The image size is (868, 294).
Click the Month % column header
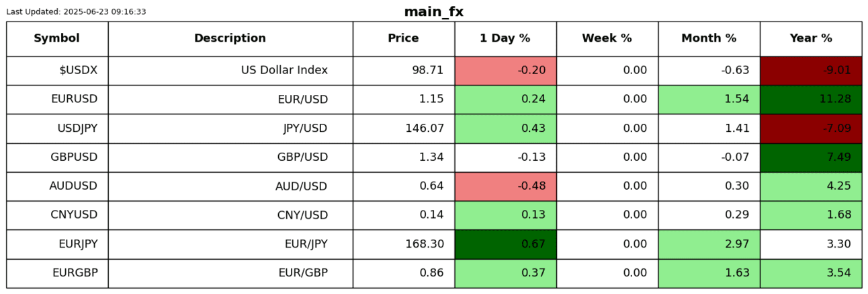tap(709, 38)
